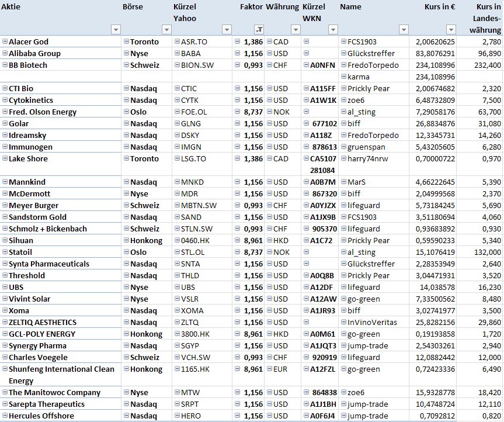Click collapse icon beside Lake Shore
Image resolution: width=504 pixels, height=422 pixels.
coord(5,158)
